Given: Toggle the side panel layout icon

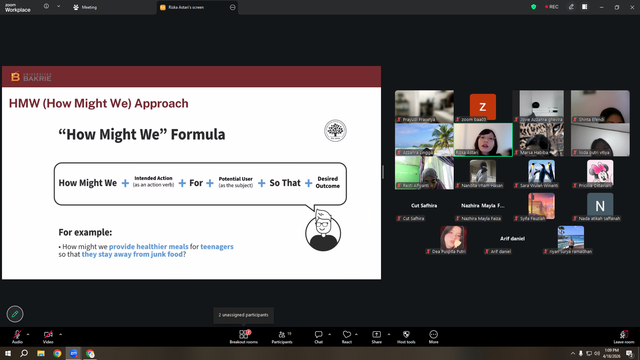Looking at the screenshot, I should [584, 7].
